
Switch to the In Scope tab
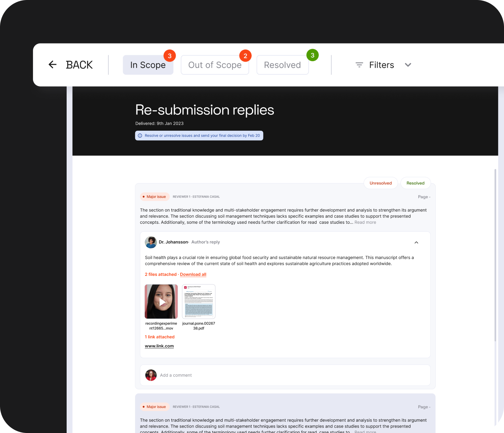[x=148, y=65]
